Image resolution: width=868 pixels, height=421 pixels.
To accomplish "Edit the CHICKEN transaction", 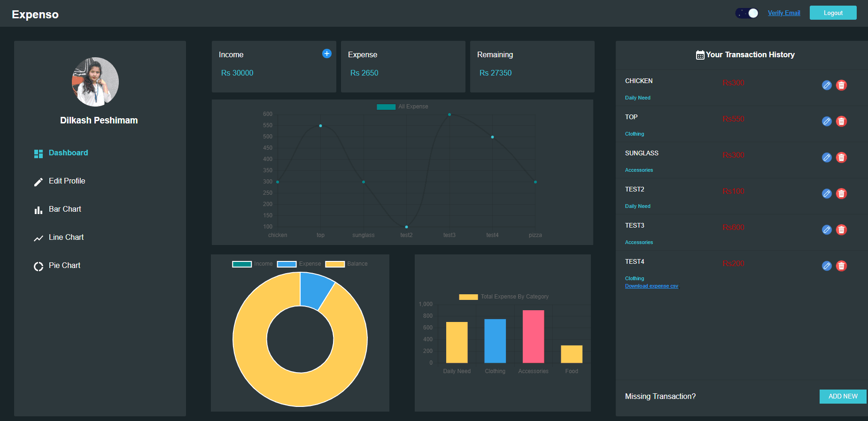I will pyautogui.click(x=827, y=85).
